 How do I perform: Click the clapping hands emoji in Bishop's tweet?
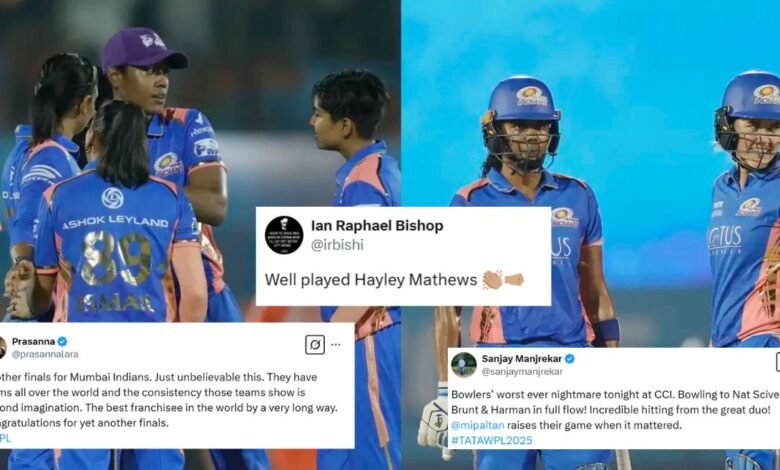coord(492,280)
